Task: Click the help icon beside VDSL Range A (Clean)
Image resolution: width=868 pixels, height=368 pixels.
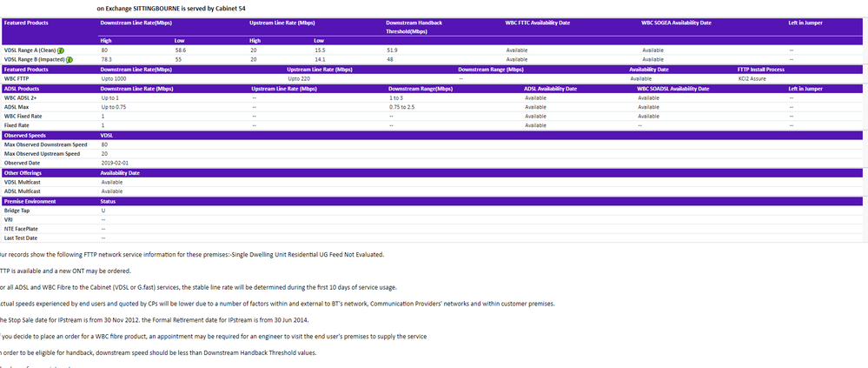Action: 62,50
